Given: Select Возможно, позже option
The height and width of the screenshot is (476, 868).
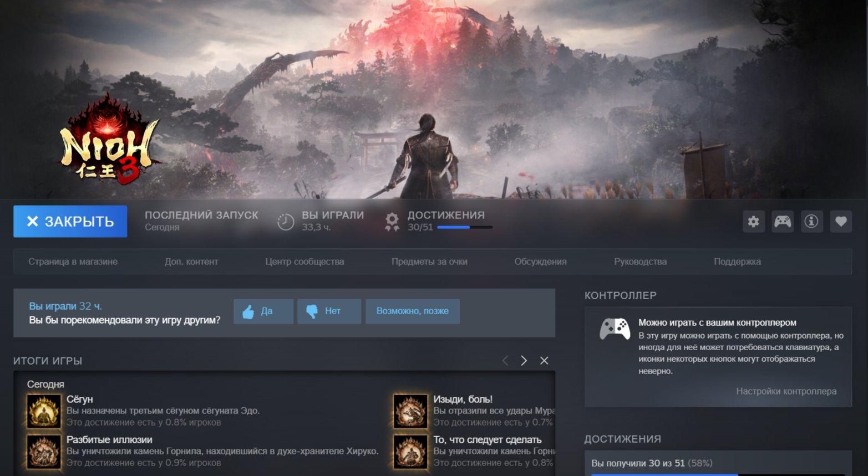Looking at the screenshot, I should click(413, 311).
